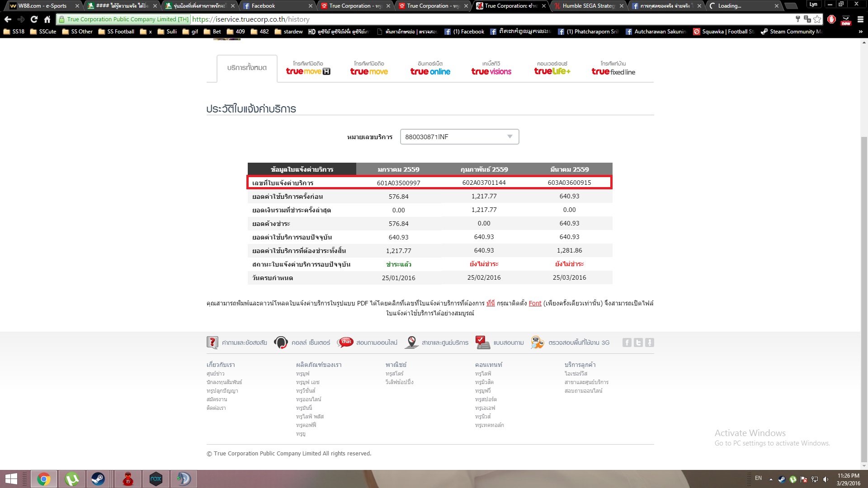Click the FAQ question mark icon
Image resolution: width=868 pixels, height=488 pixels.
212,343
